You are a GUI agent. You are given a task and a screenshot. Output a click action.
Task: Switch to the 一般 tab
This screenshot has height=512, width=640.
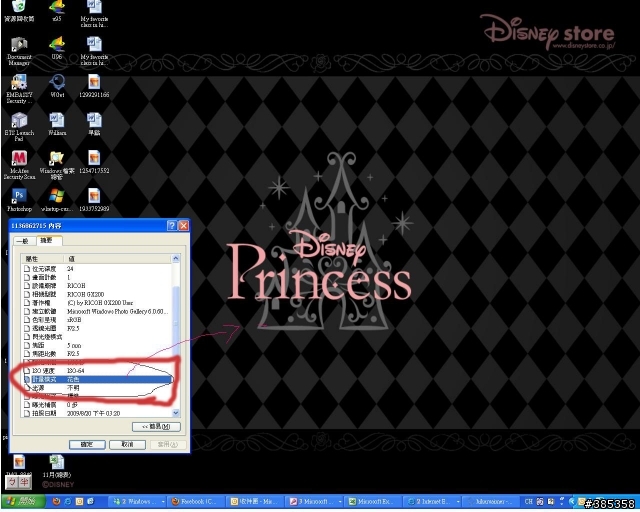tap(24, 241)
